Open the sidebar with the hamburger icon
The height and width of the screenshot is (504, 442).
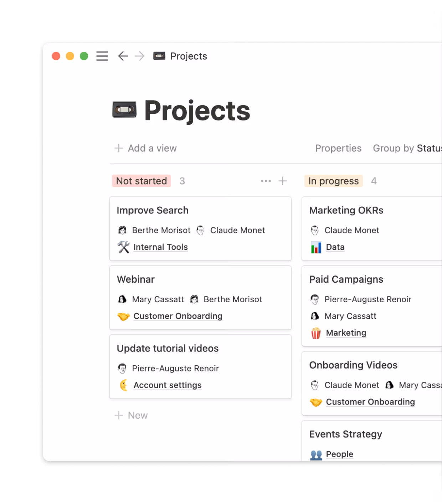point(102,56)
